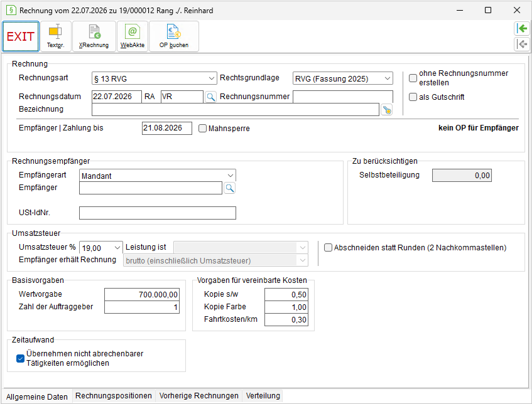Open the WebAkte toolbar icon
The width and height of the screenshot is (532, 404).
point(133,36)
